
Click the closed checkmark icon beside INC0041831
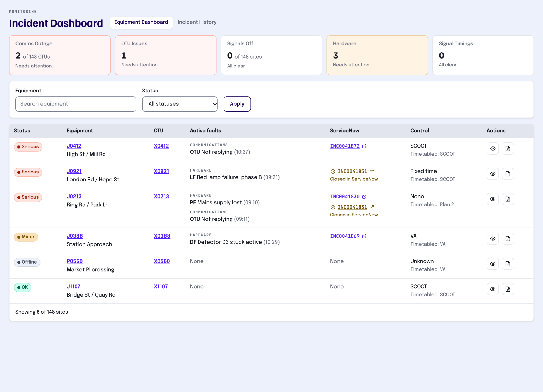pyautogui.click(x=333, y=207)
